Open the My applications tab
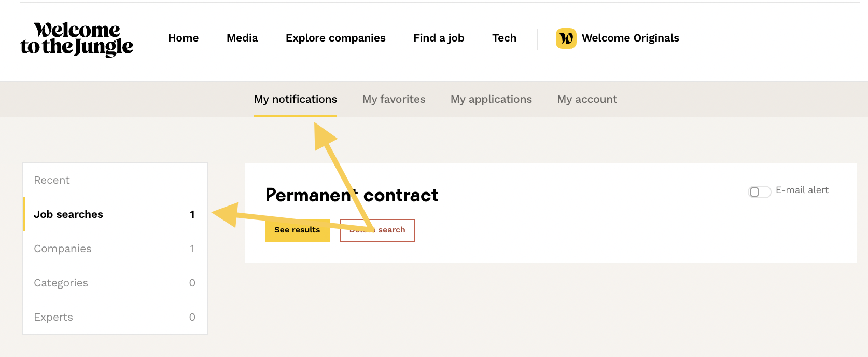This screenshot has width=868, height=357. click(x=491, y=99)
